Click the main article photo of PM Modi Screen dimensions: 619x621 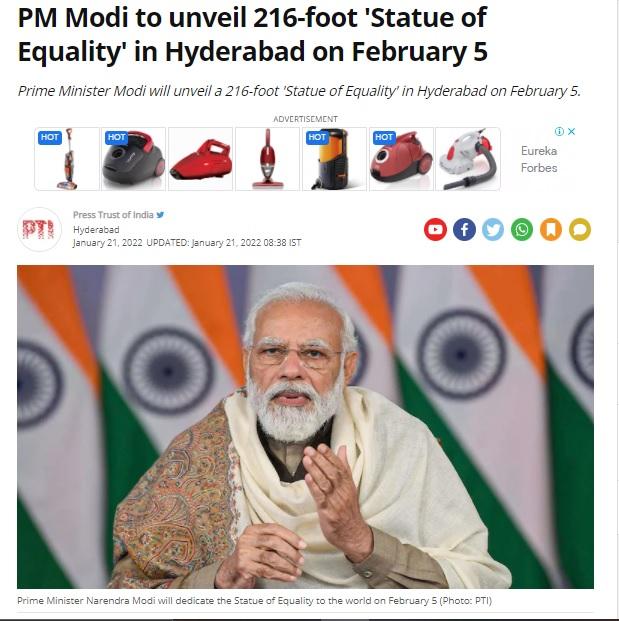pos(305,427)
